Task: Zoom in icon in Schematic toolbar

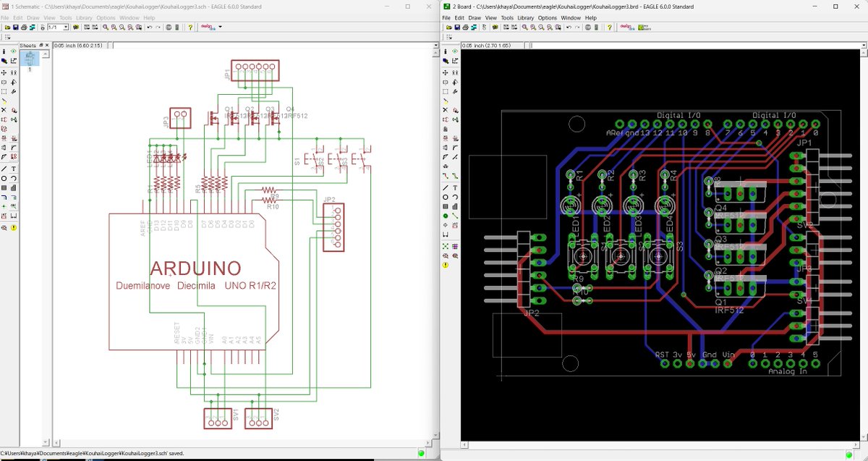Action: [x=114, y=28]
